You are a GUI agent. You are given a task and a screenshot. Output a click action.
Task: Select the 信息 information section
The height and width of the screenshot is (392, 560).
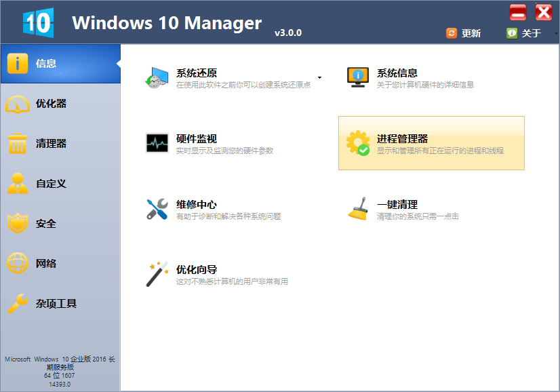click(60, 63)
